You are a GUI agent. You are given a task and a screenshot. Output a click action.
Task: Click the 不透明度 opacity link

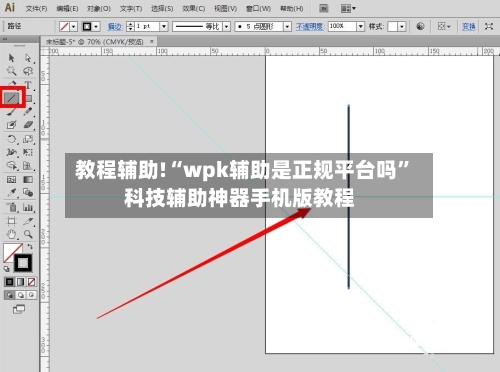point(310,26)
